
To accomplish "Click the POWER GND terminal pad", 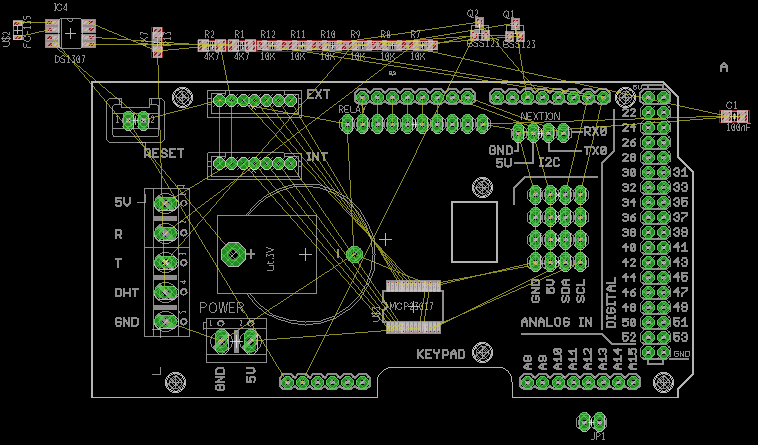I will 221,342.
